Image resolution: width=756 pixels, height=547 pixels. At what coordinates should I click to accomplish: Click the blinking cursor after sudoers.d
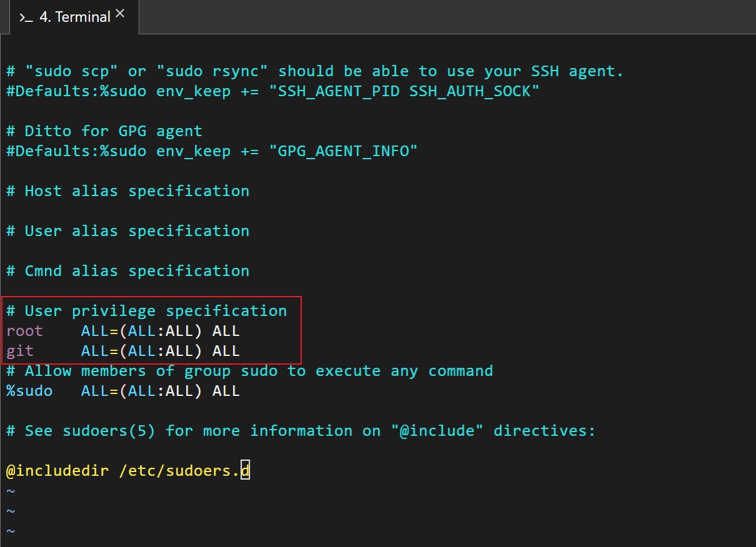(247, 470)
